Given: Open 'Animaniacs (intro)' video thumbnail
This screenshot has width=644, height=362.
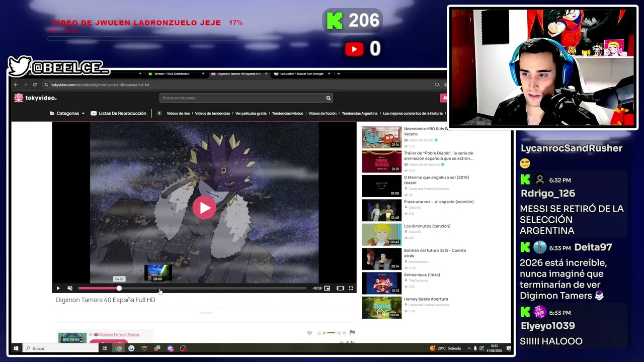Looking at the screenshot, I should (x=382, y=284).
